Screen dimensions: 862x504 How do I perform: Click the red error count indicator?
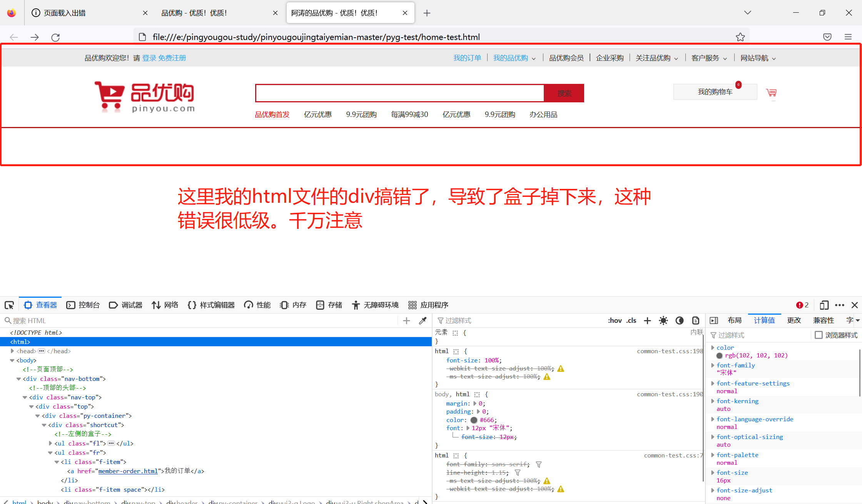click(802, 305)
